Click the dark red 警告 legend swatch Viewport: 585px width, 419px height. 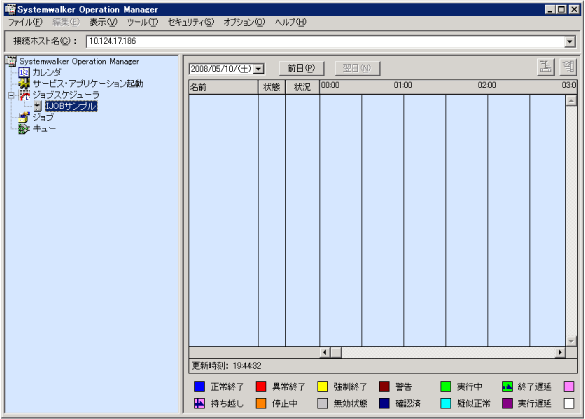pos(384,387)
